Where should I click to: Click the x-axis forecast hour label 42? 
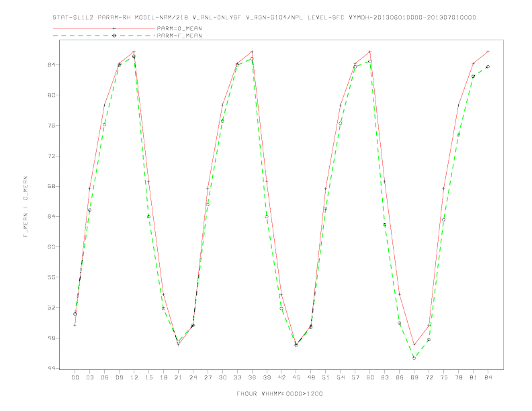(x=281, y=377)
